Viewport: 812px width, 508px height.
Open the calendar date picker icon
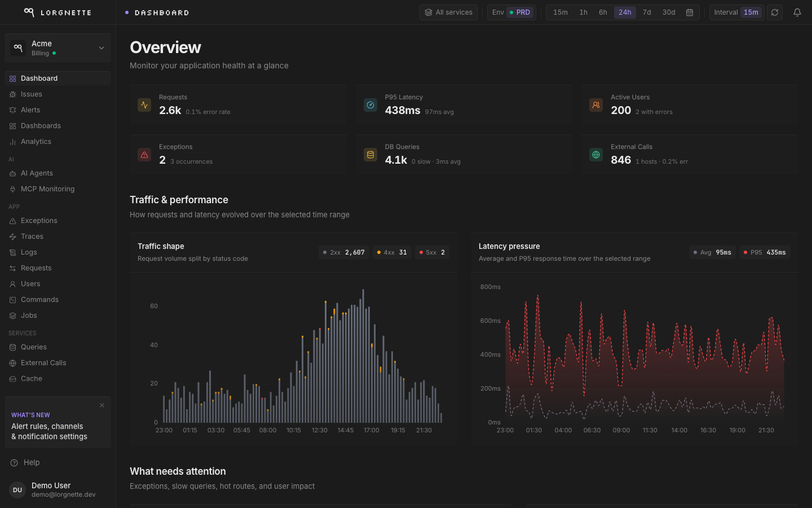coord(690,12)
